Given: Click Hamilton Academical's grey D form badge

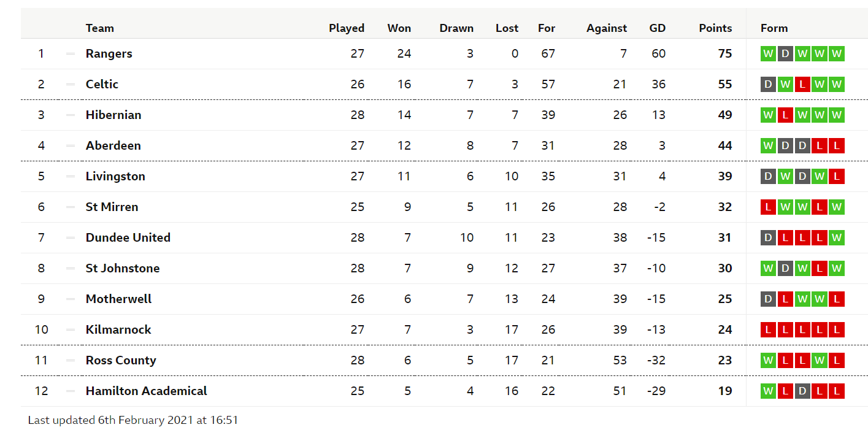Looking at the screenshot, I should [802, 391].
